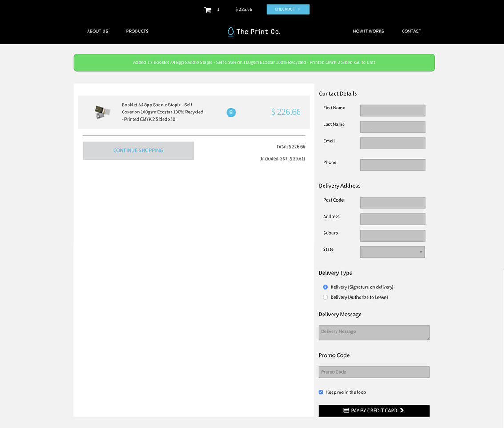Click the Promo Code text box

coord(374,372)
